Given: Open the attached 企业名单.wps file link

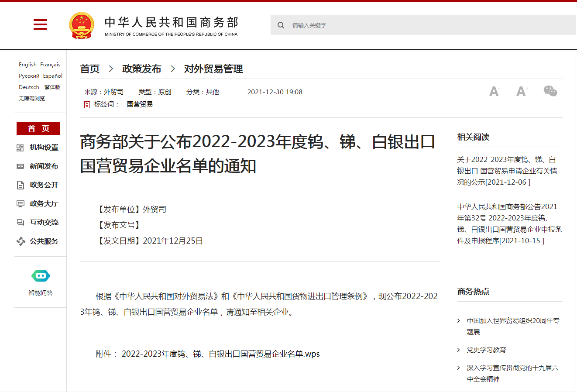Looking at the screenshot, I should (220, 354).
